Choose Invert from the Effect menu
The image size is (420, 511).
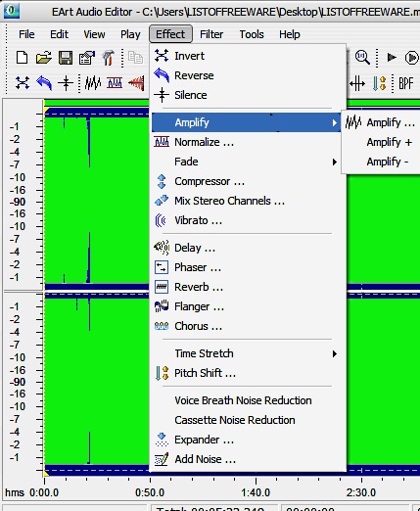[x=247, y=56]
